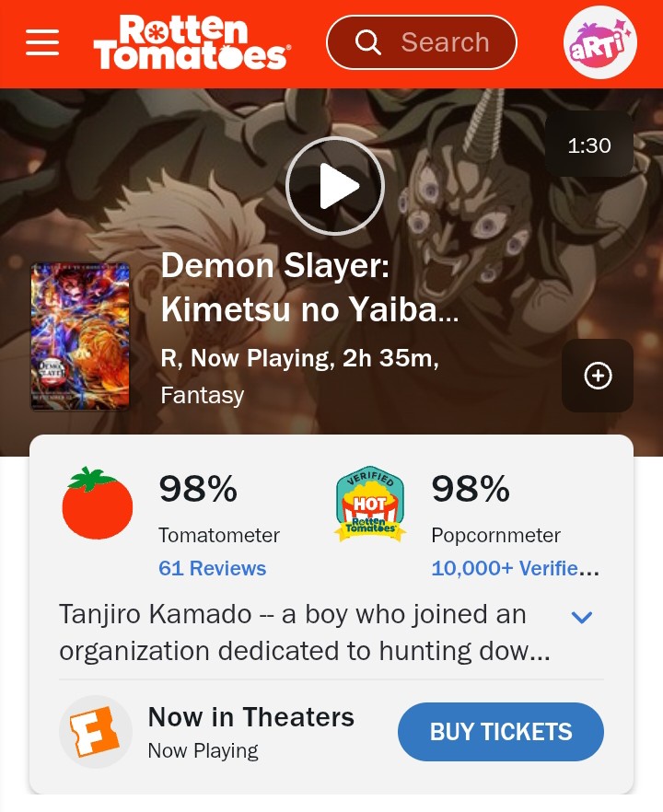Open the 10,000+ Verified ratings link
The width and height of the screenshot is (663, 812).
(x=515, y=568)
